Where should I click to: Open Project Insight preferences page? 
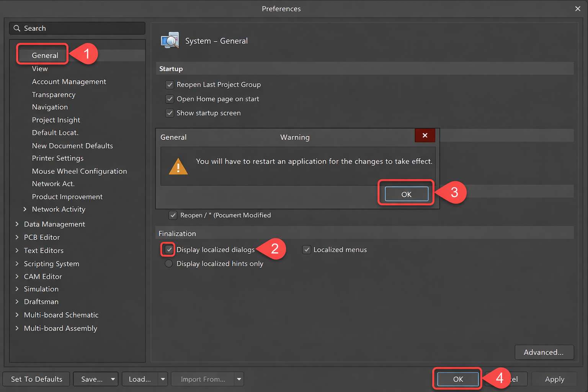point(56,120)
